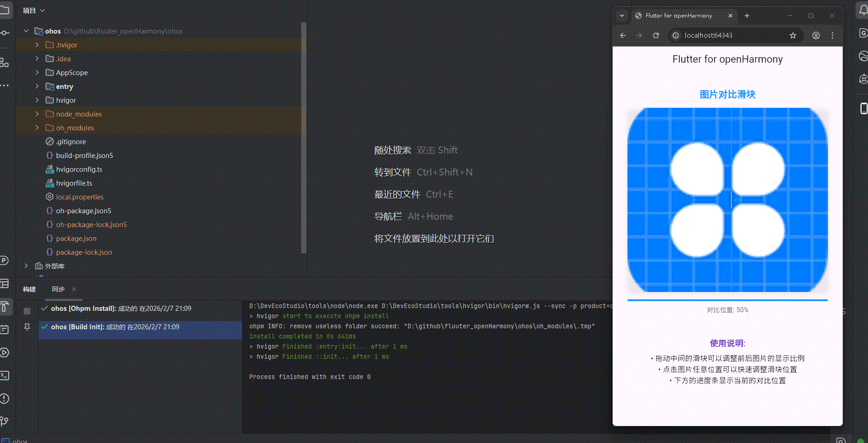Screen dimensions: 868x443
Task: Open the Terminal tool window icon
Action: tap(4, 375)
